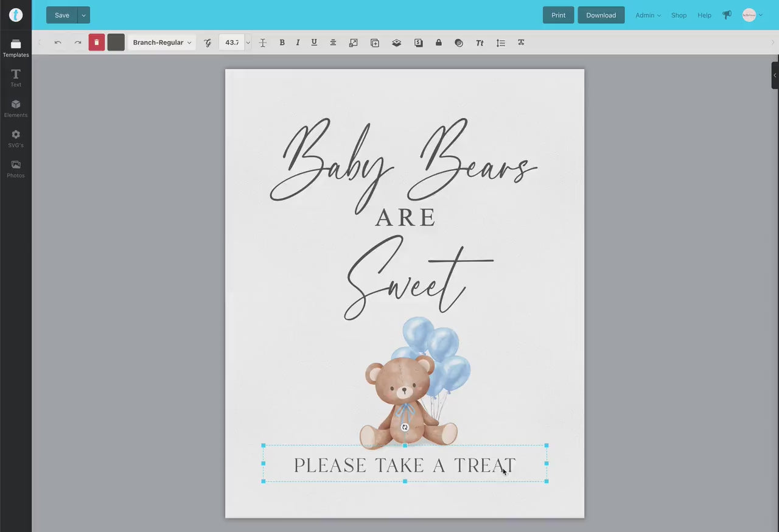The height and width of the screenshot is (532, 779).
Task: Click the left toolbar scroll chevron
Action: coord(40,43)
